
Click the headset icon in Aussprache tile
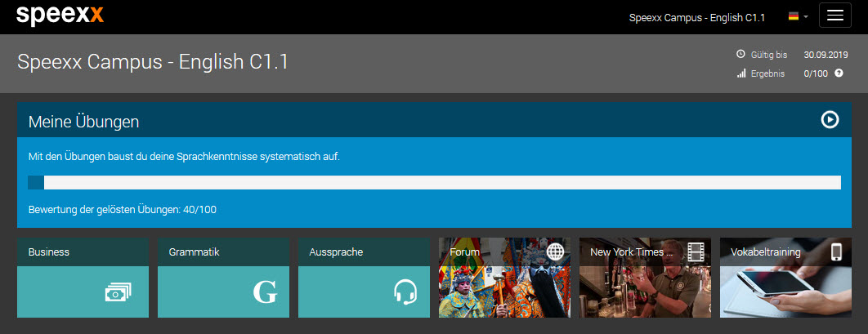tap(405, 292)
